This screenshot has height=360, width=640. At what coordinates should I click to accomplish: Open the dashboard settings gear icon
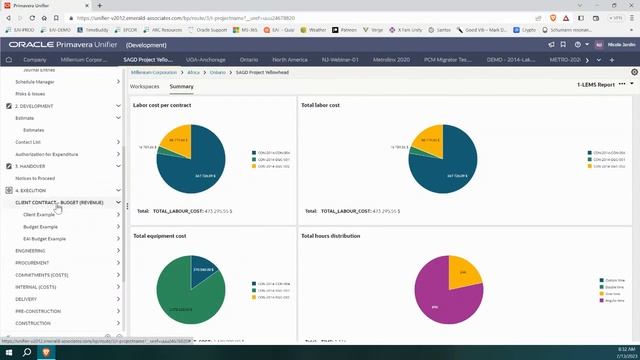click(634, 72)
